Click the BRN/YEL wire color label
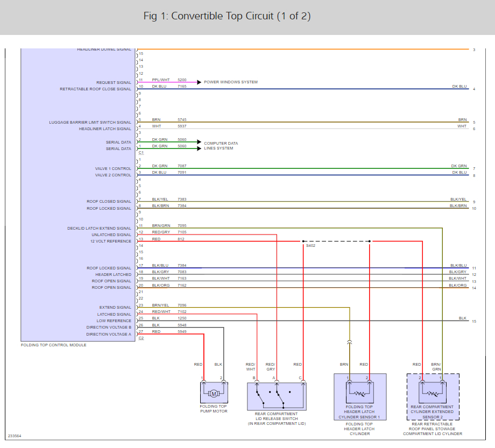Viewport: 495px width, 448px height. (x=160, y=305)
